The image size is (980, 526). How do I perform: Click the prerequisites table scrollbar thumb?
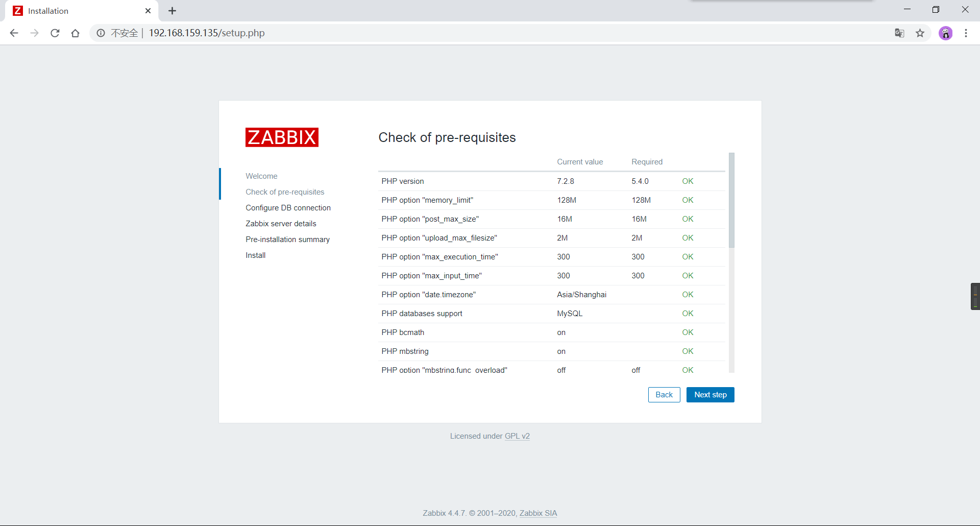tap(731, 200)
